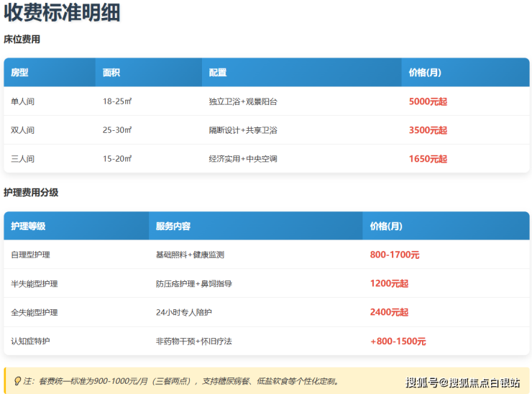
Task: Click the lightbulb icon in the note
Action: click(17, 381)
